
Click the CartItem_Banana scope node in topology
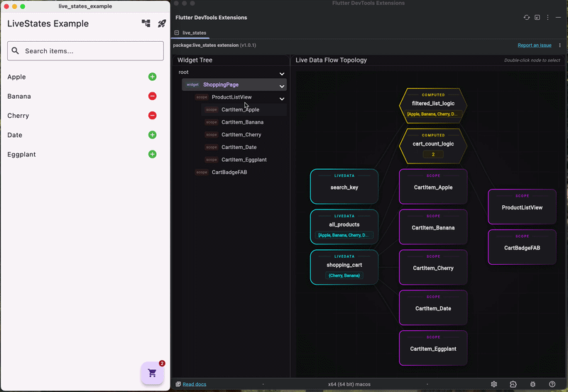[433, 227]
